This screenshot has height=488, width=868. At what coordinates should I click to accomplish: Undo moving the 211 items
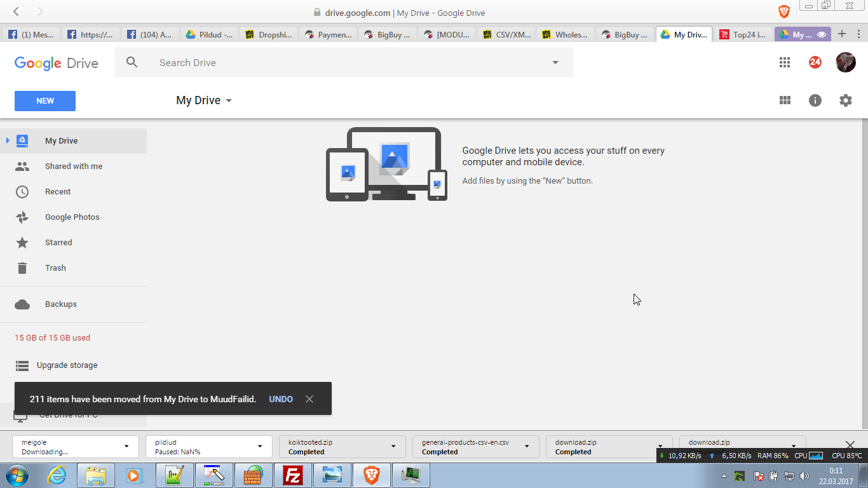point(281,399)
